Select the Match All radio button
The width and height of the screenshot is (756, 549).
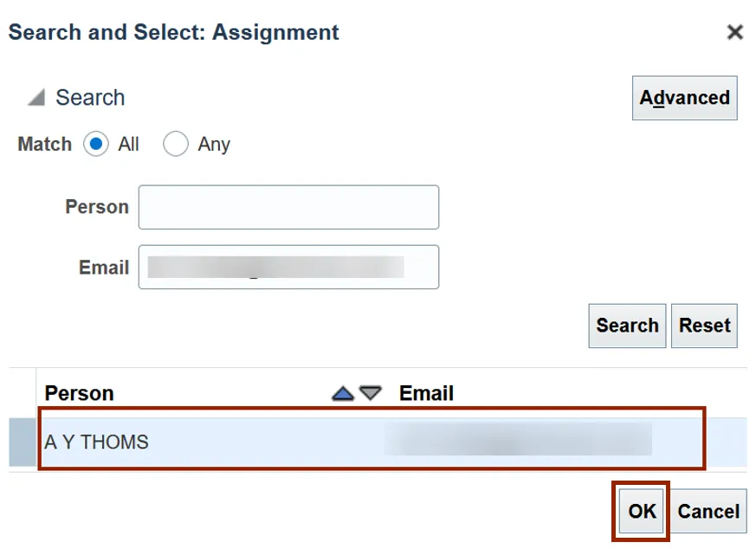click(x=96, y=144)
